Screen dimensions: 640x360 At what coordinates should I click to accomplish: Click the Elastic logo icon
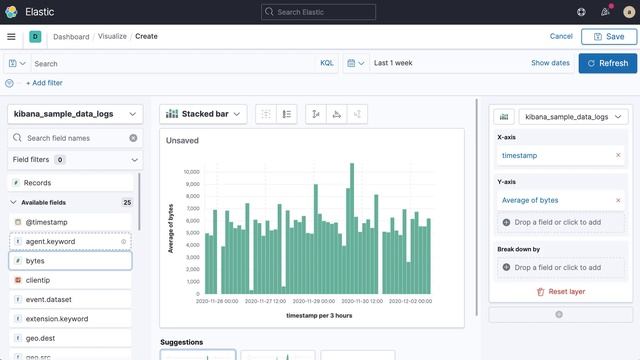pyautogui.click(x=11, y=12)
